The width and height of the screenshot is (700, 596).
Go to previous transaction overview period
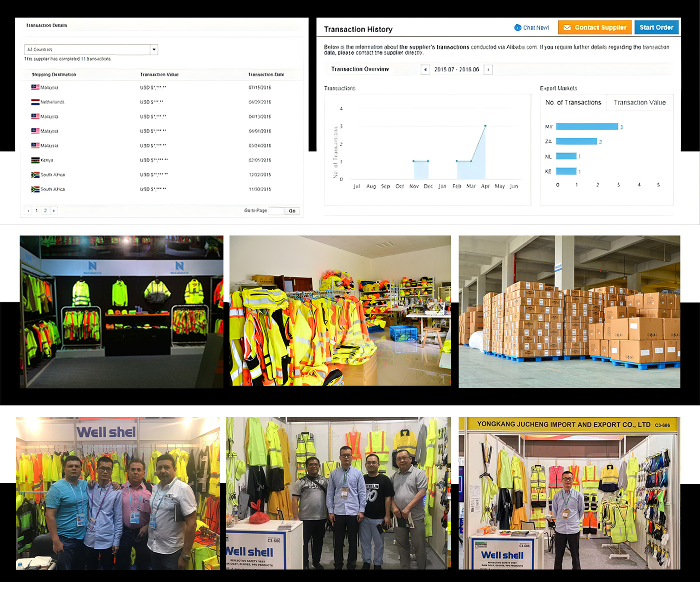point(425,69)
